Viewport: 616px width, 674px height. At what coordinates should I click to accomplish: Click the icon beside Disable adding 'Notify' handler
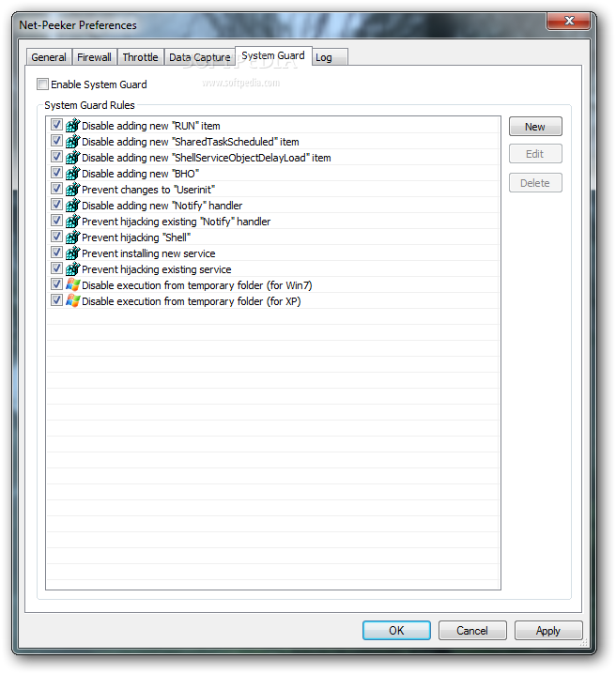72,205
